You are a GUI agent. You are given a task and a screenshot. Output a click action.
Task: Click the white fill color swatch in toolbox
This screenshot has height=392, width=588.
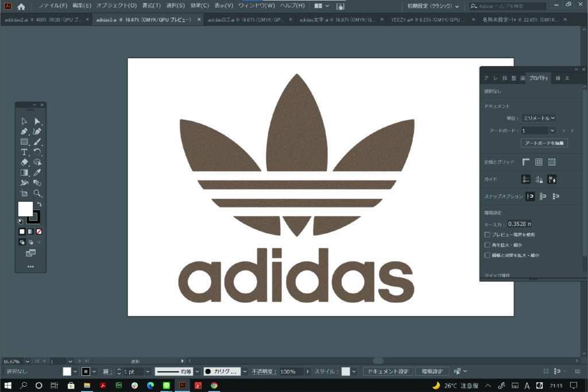[25, 209]
